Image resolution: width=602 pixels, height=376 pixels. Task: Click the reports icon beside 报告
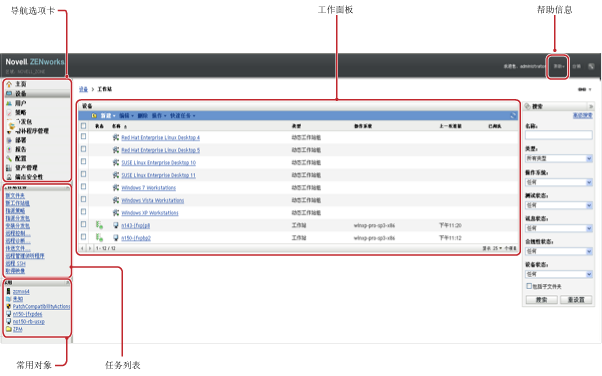pos(9,149)
